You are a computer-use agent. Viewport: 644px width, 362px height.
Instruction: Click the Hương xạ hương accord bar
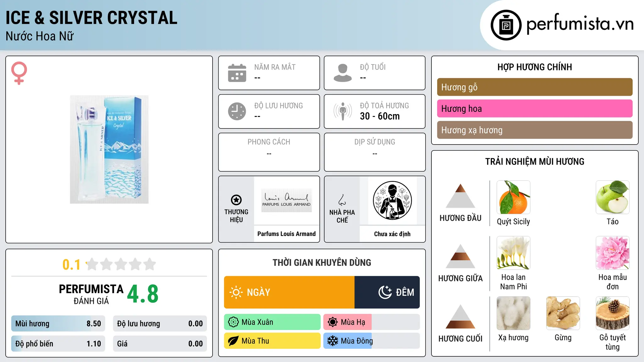(535, 130)
